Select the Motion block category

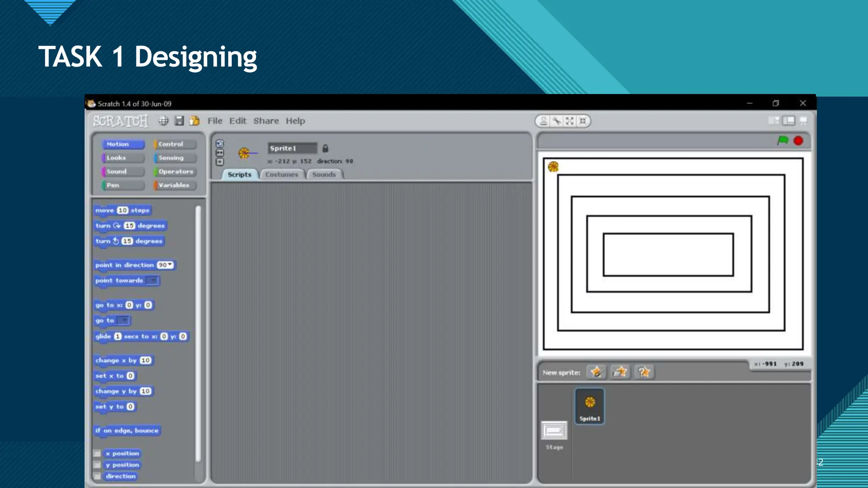coord(123,144)
